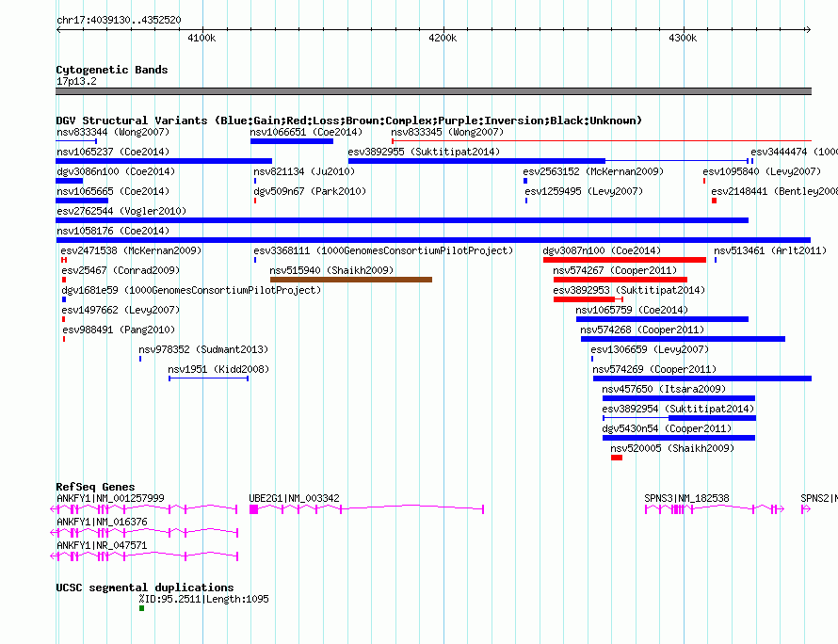Open nsv513461 (Arlt2011) variant label
This screenshot has width=838, height=644.
coord(770,250)
